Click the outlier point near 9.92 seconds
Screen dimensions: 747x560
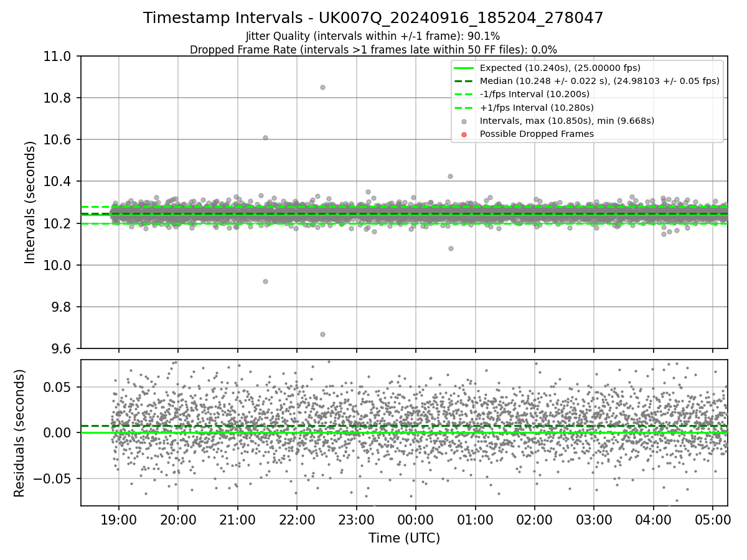coord(265,281)
